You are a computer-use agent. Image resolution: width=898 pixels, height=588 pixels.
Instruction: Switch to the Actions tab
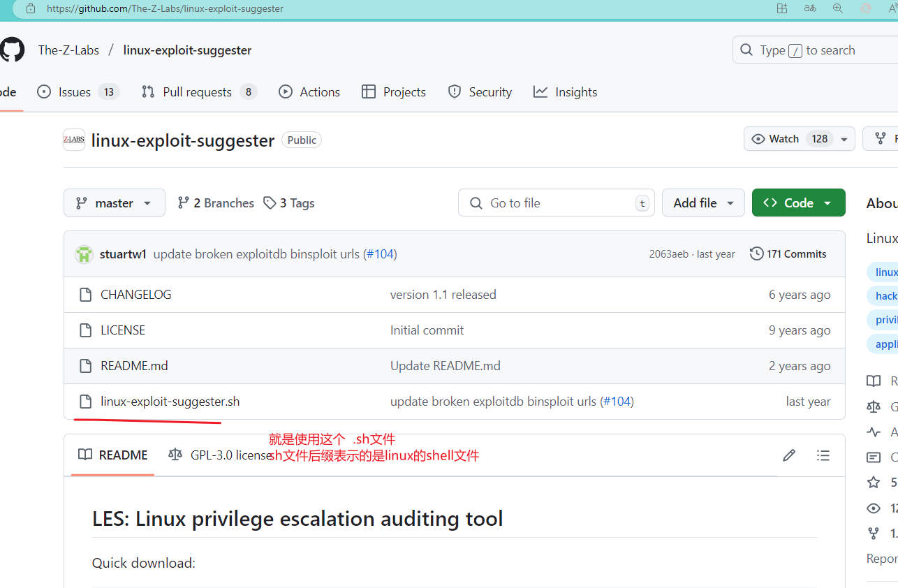pyautogui.click(x=309, y=92)
